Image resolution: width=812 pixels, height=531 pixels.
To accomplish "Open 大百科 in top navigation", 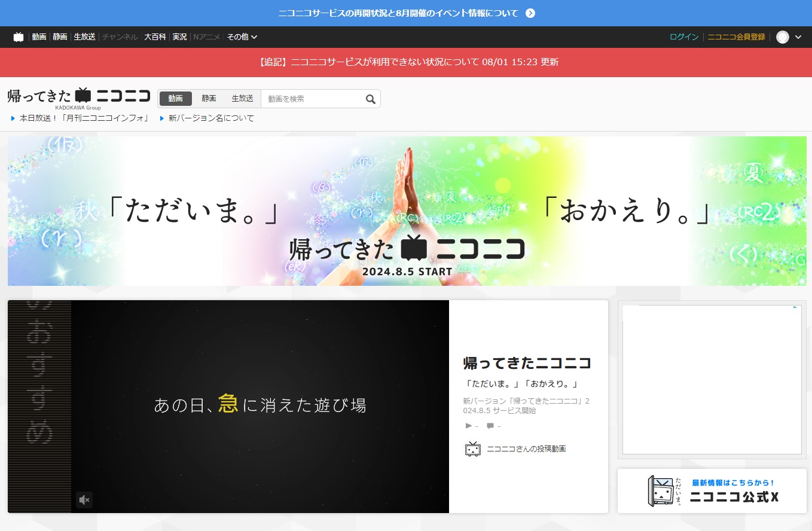I will coord(155,37).
